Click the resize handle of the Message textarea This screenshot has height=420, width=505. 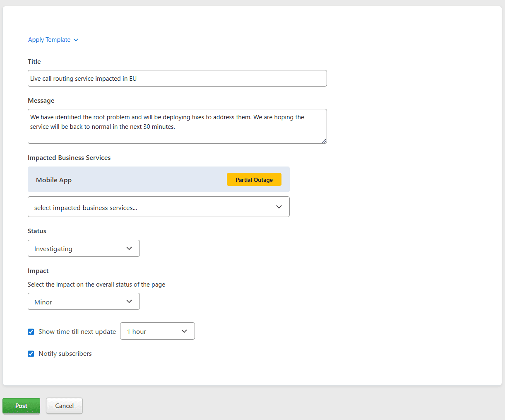(x=324, y=141)
